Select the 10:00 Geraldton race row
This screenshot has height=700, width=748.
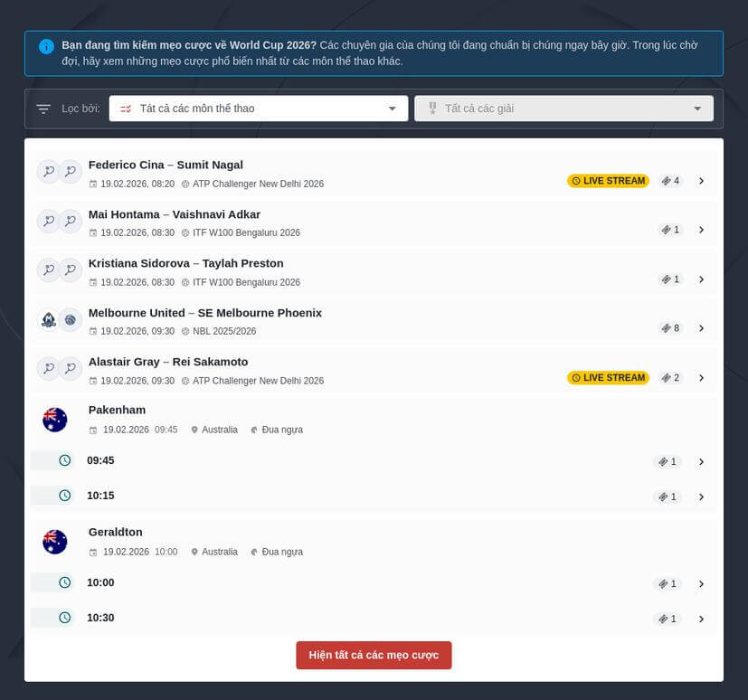[374, 582]
